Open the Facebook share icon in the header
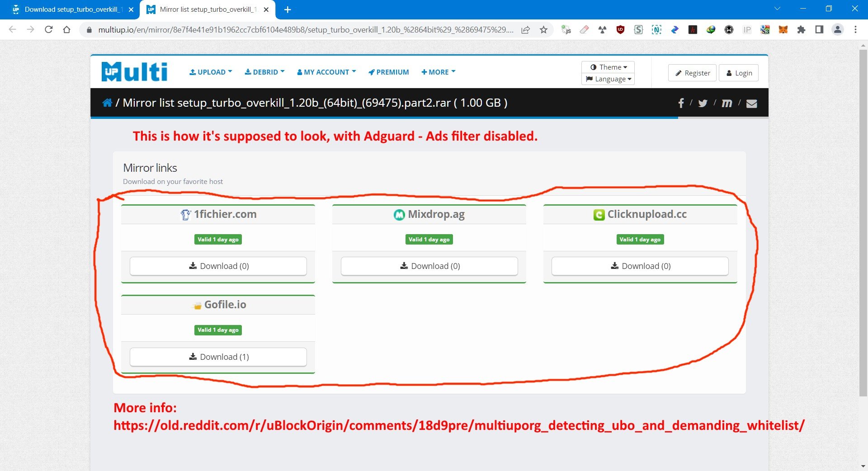Image resolution: width=868 pixels, height=471 pixels. tap(681, 103)
